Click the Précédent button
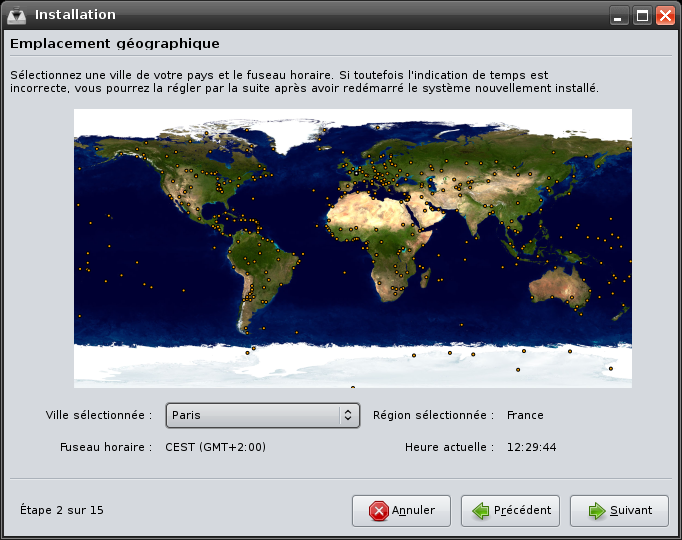Screen dimensions: 682x540 [510, 510]
